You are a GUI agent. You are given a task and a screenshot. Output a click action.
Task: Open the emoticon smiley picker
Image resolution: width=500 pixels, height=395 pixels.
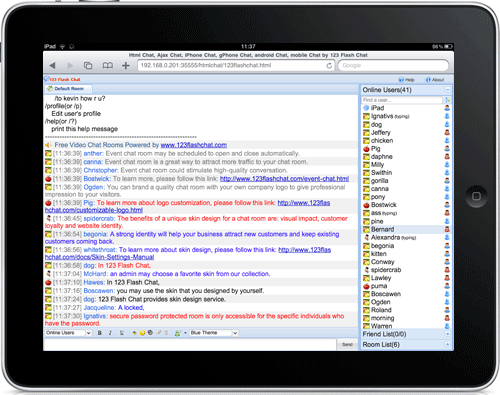click(142, 333)
